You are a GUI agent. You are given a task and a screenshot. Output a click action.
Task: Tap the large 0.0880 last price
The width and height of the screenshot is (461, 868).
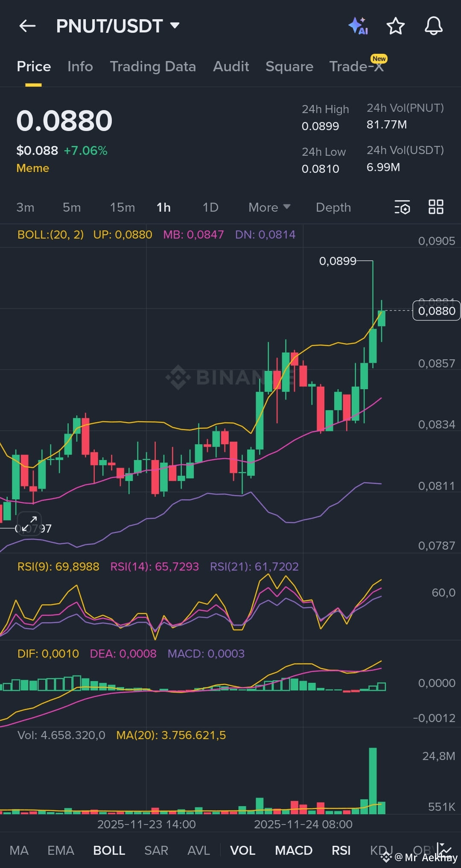[x=64, y=121]
